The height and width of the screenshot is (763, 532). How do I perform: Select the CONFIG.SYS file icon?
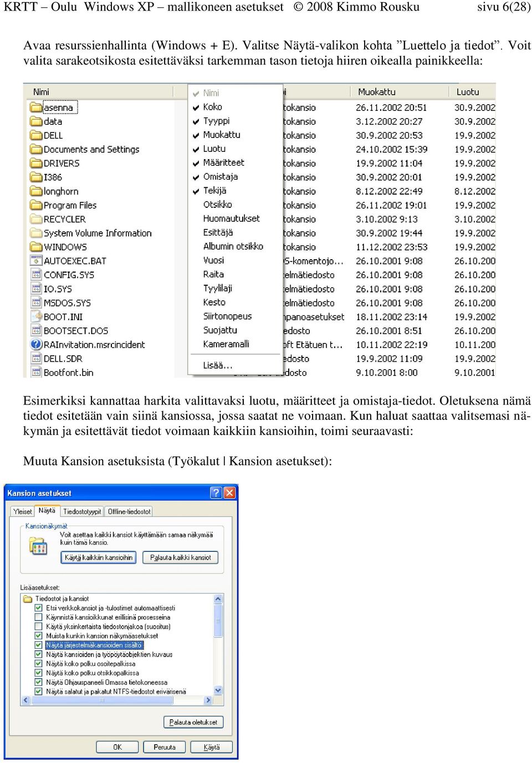(x=36, y=275)
